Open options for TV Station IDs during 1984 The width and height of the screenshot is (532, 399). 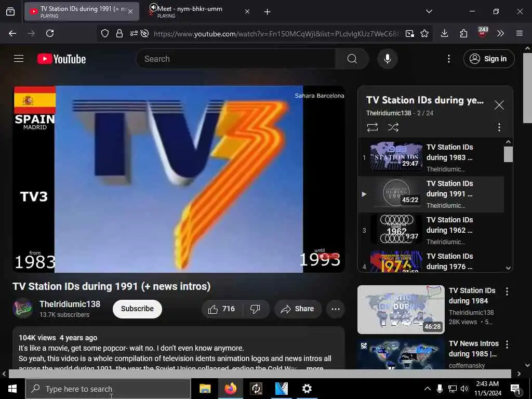[507, 291]
